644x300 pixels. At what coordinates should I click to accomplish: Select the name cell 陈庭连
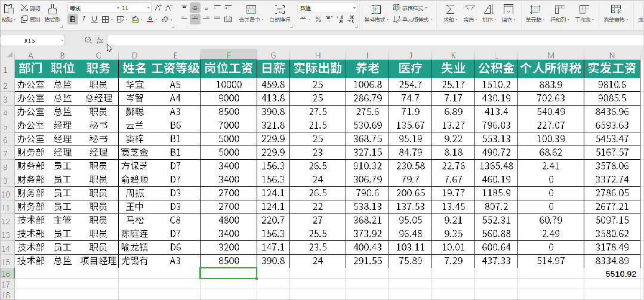pyautogui.click(x=135, y=234)
